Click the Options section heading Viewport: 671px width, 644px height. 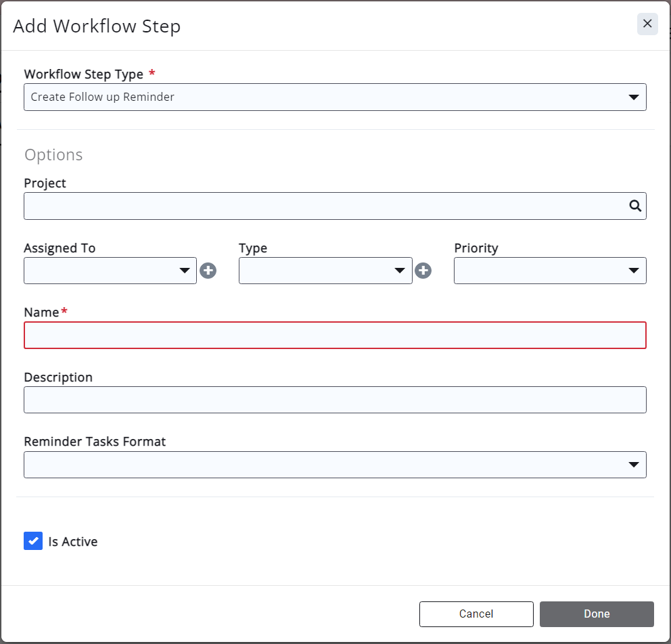point(53,155)
